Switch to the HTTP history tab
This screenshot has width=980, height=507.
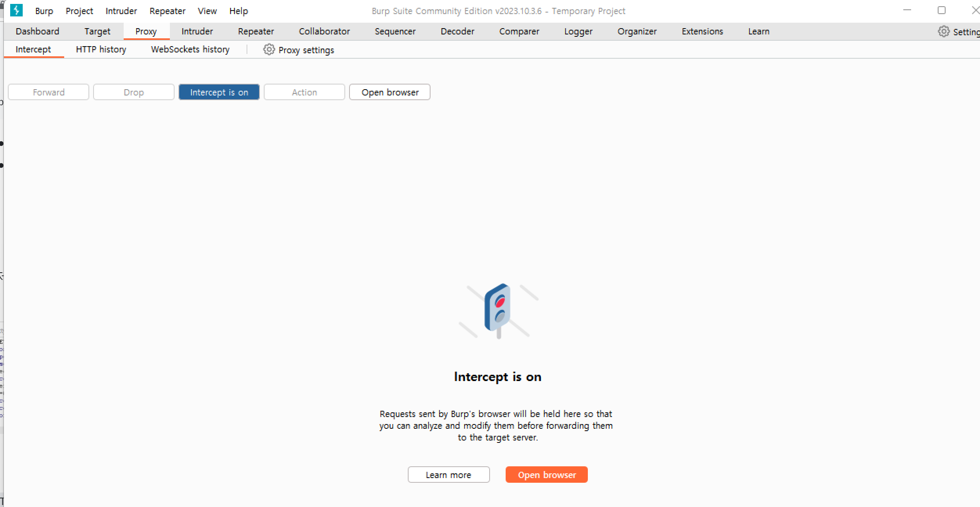(101, 50)
